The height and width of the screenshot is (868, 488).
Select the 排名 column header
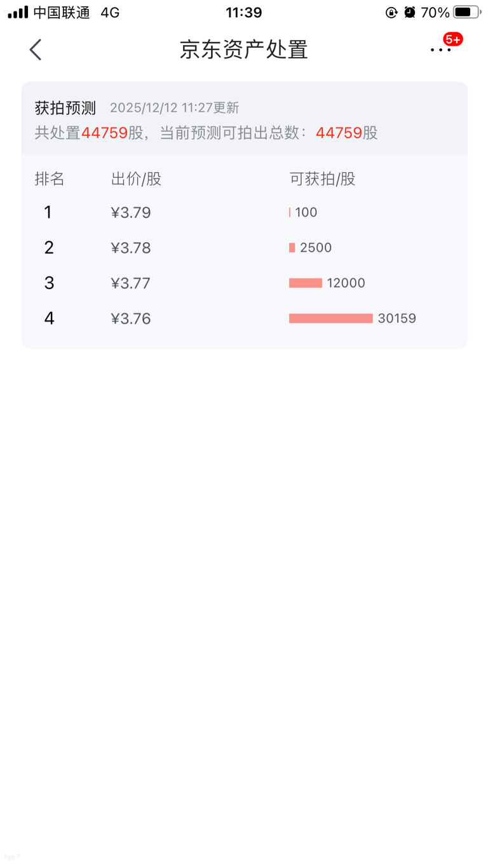coord(50,179)
